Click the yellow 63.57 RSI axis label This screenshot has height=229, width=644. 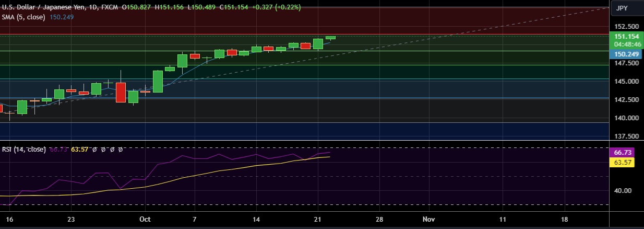(x=623, y=163)
